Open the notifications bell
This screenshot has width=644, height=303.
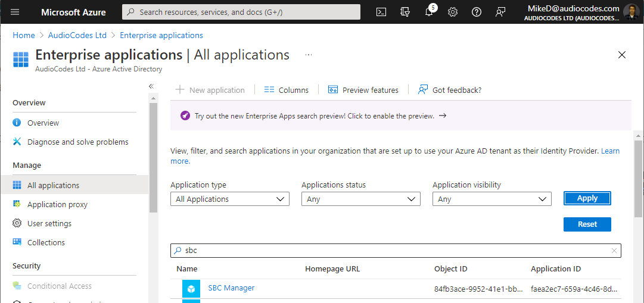point(429,13)
